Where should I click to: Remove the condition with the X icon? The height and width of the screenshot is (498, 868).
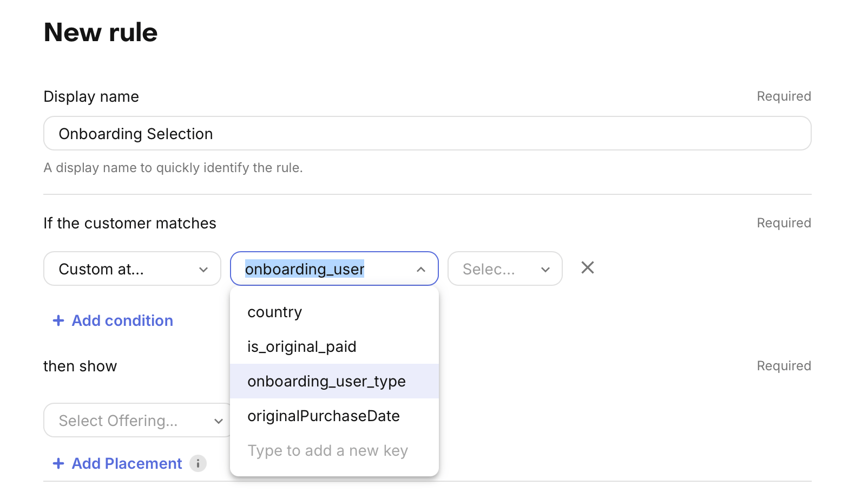(x=587, y=268)
